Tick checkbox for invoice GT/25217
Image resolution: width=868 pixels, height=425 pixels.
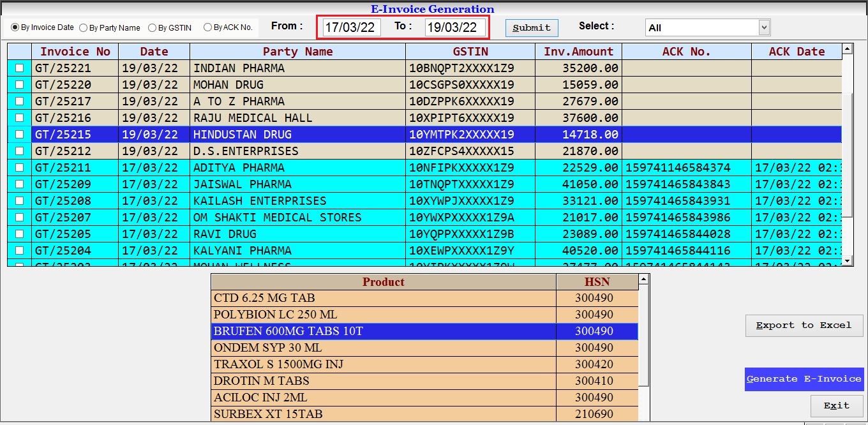tap(20, 101)
